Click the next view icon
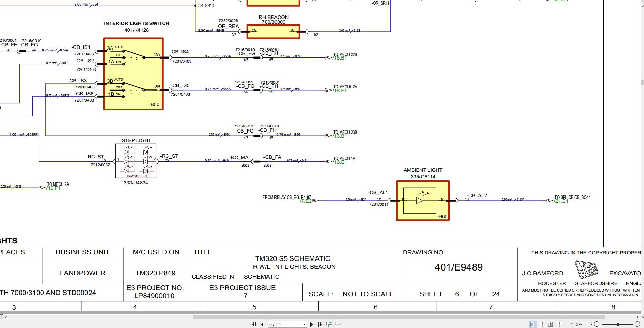This screenshot has width=644, height=328. tap(338, 324)
